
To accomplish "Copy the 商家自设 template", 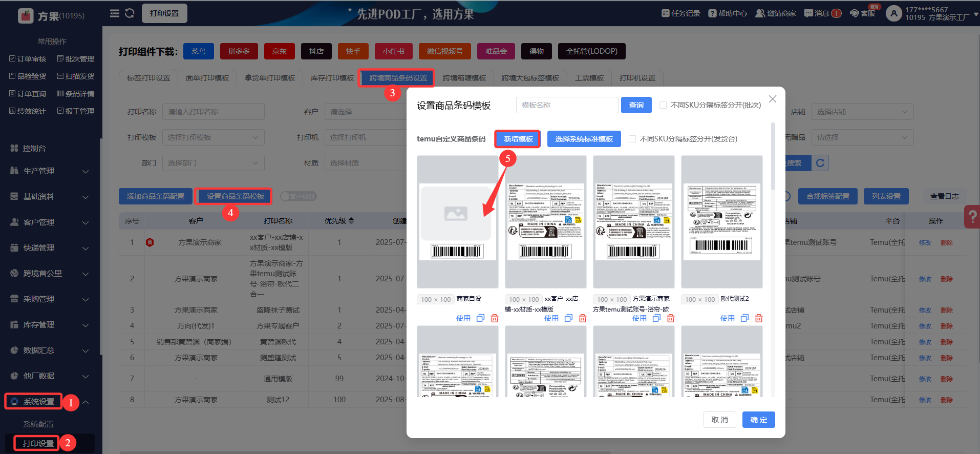I will point(480,318).
